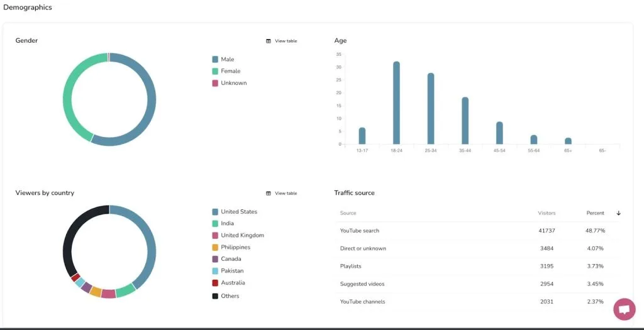Open View table for Viewers by country
Image resolution: width=644 pixels, height=330 pixels.
tap(286, 194)
